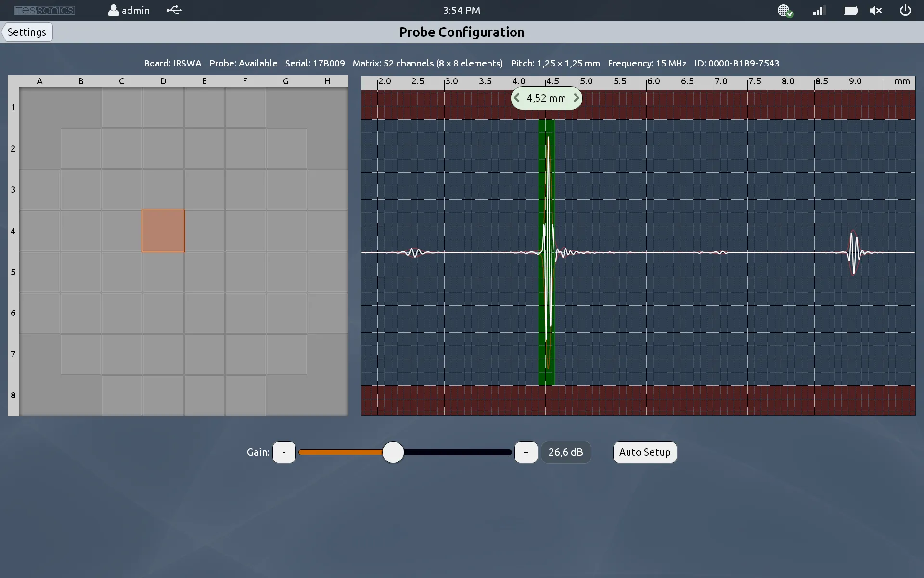Screen dimensions: 924x578
Task: Click column header D in the probe matrix
Action: [x=163, y=81]
